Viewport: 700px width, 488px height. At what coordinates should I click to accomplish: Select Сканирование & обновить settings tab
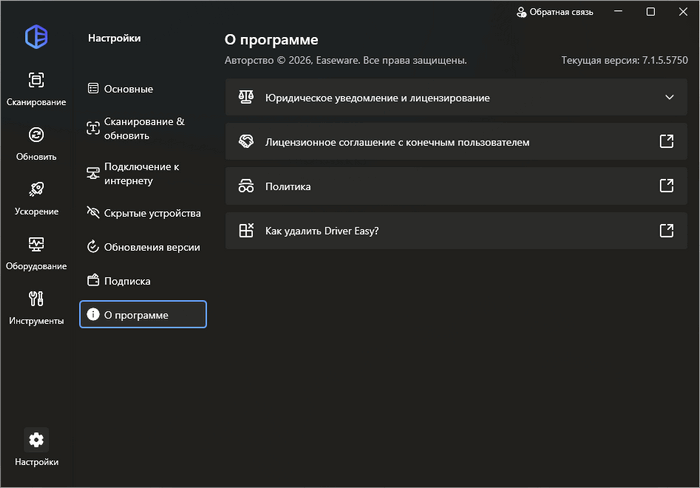pos(143,129)
